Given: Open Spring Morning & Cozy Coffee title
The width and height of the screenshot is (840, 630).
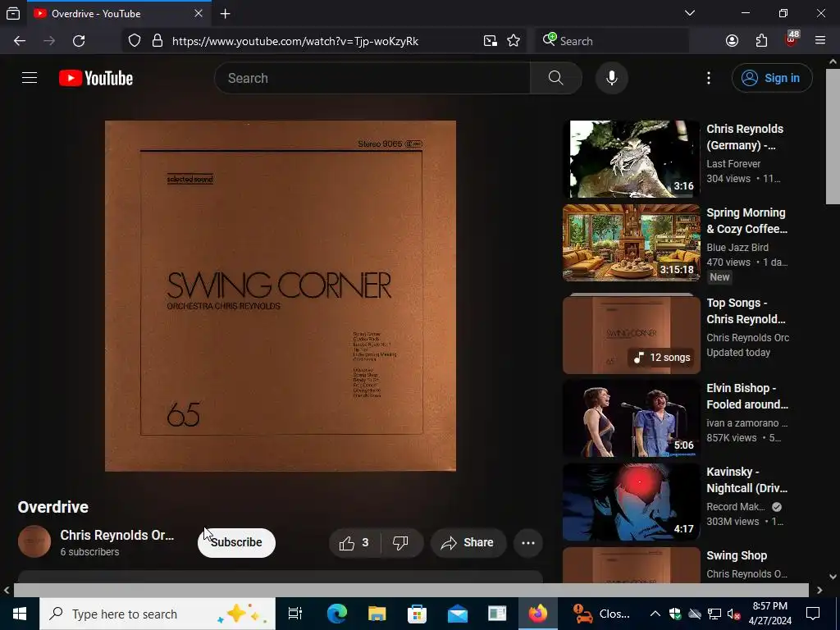Looking at the screenshot, I should (x=746, y=221).
